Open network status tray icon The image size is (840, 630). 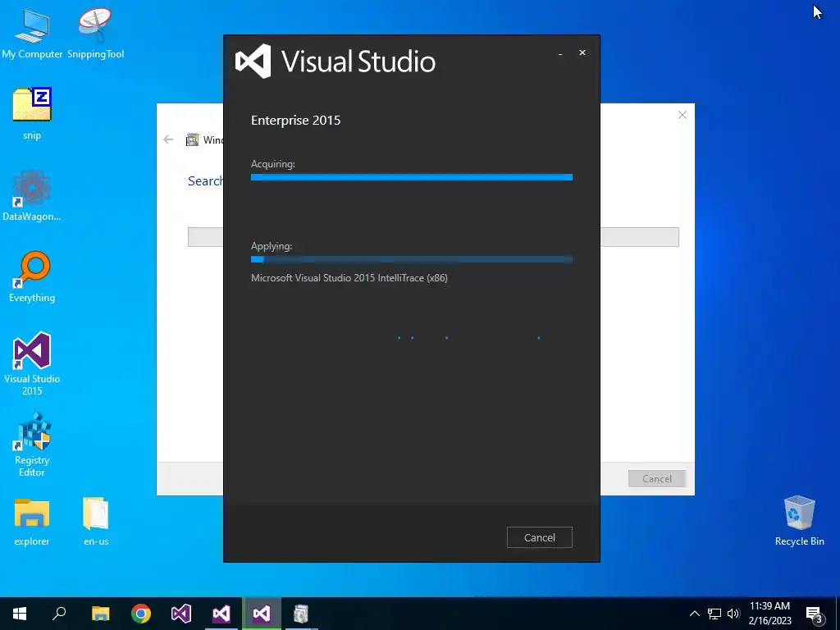point(714,614)
